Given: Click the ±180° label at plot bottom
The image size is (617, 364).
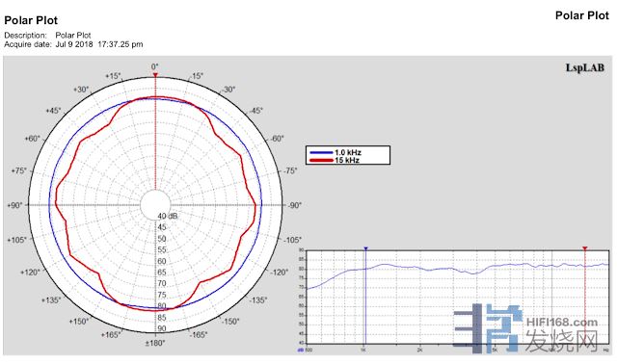Looking at the screenshot, I should 155,343.
